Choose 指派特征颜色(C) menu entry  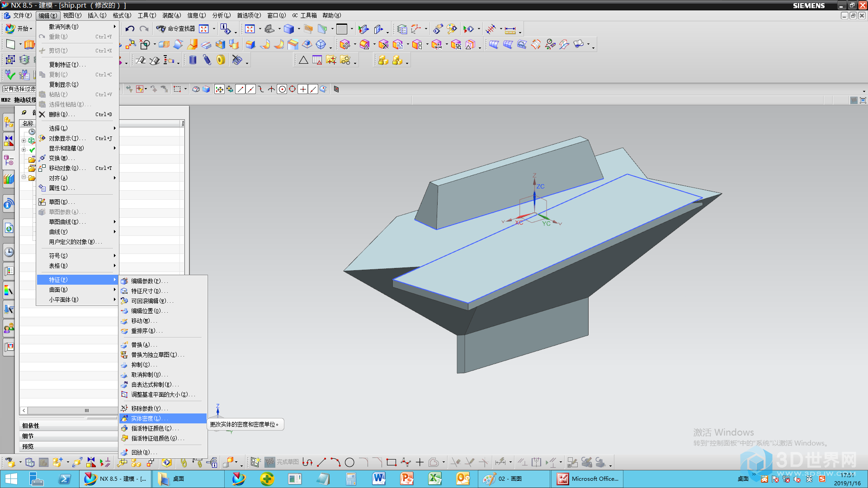point(163,428)
